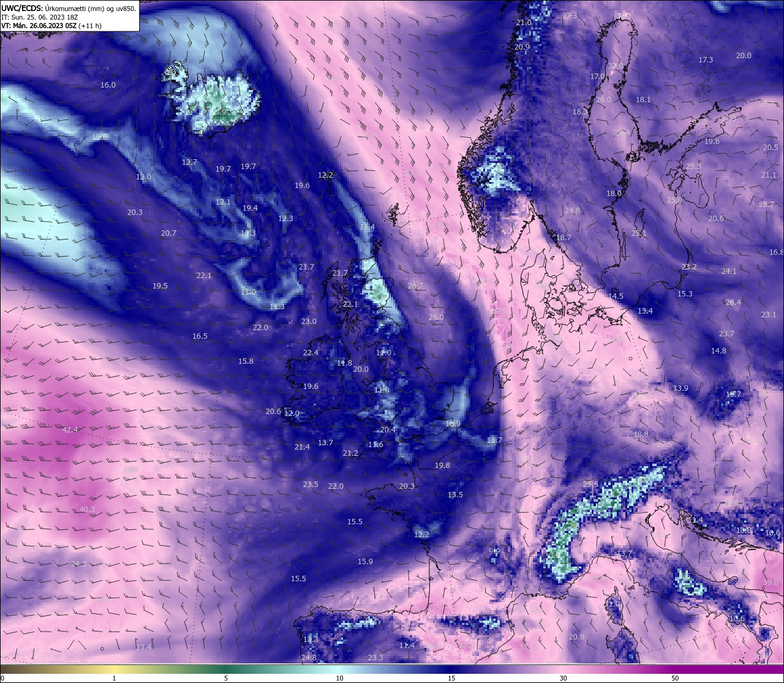The height and width of the screenshot is (683, 784).
Task: Click the 17.3 value over Finland
Action: pos(706,60)
